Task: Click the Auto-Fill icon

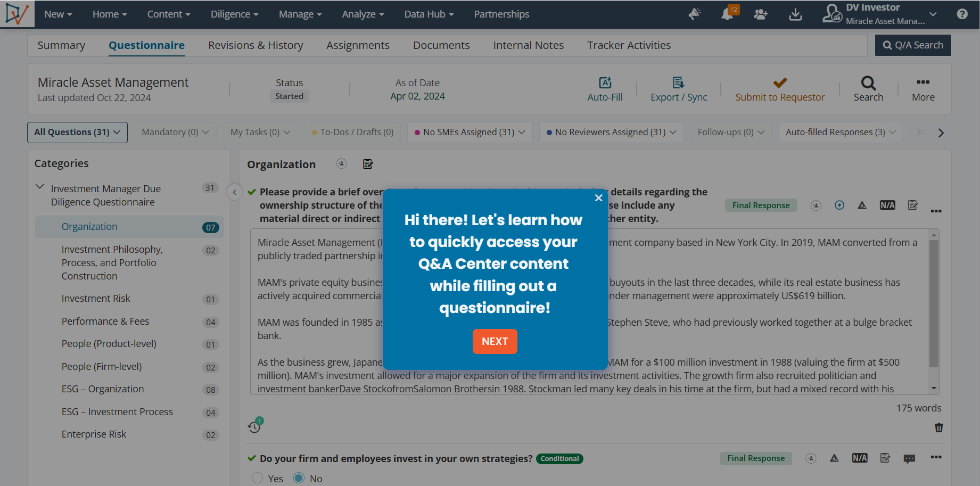Action: click(x=605, y=83)
